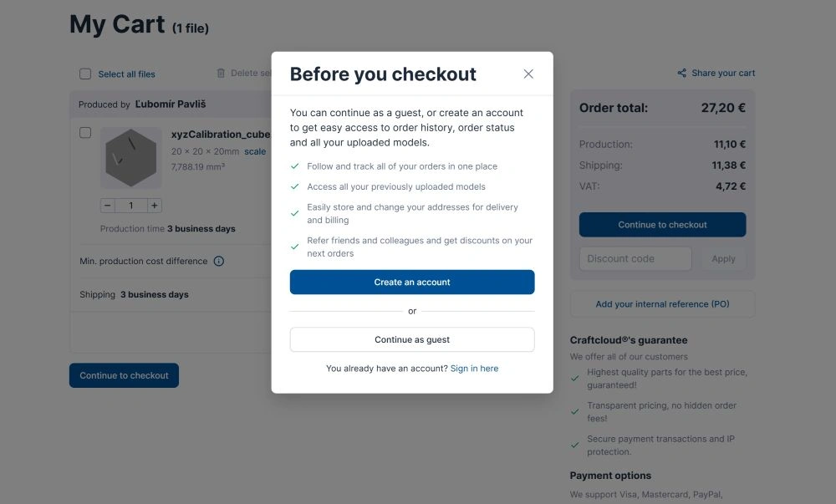Add your internal reference (PO)
This screenshot has height=504, width=836.
pyautogui.click(x=662, y=304)
